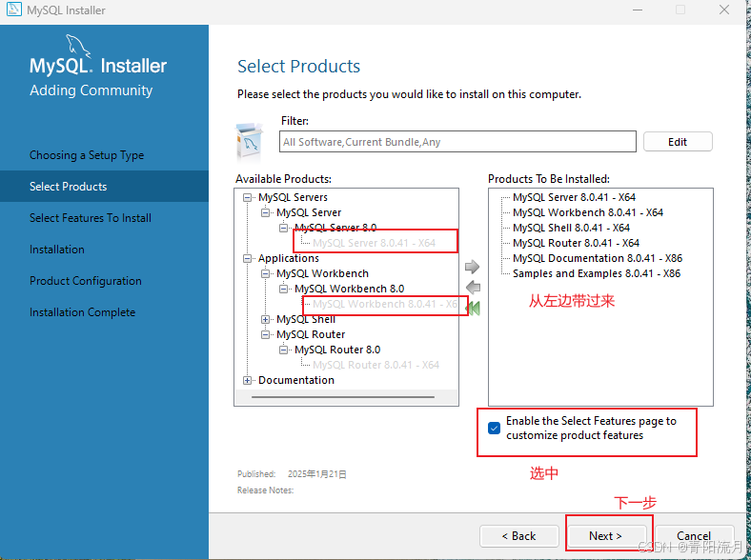
Task: Select greyed MySQL Workbench 8.0.41 available item
Action: (x=385, y=304)
